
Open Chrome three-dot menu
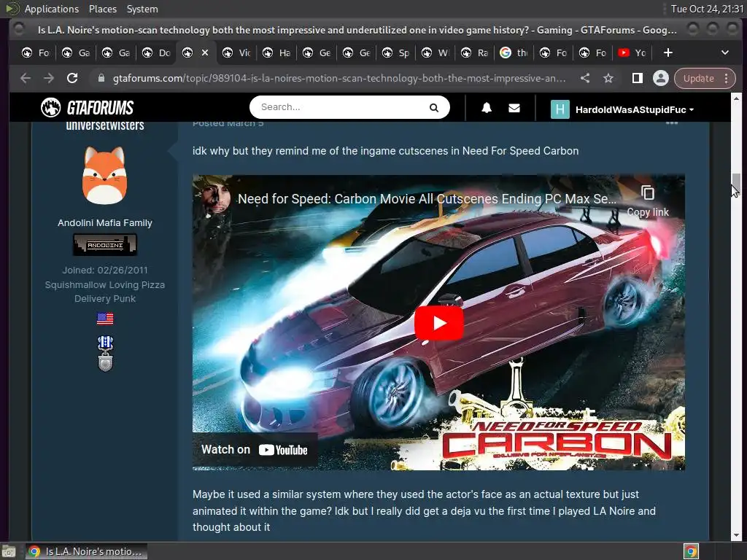pyautogui.click(x=727, y=78)
